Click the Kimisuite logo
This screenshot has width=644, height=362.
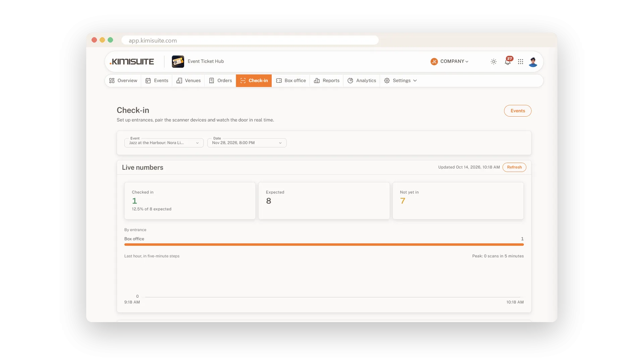pyautogui.click(x=132, y=62)
